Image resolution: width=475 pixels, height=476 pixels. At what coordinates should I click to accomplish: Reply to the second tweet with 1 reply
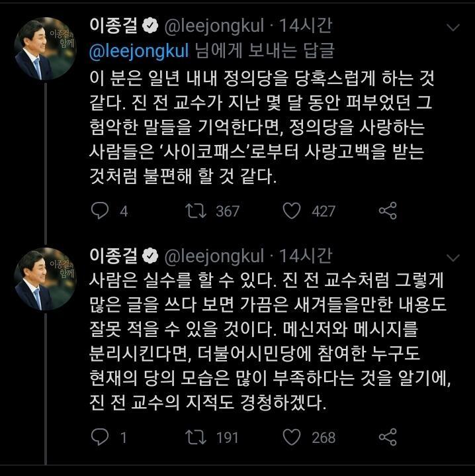click(100, 437)
